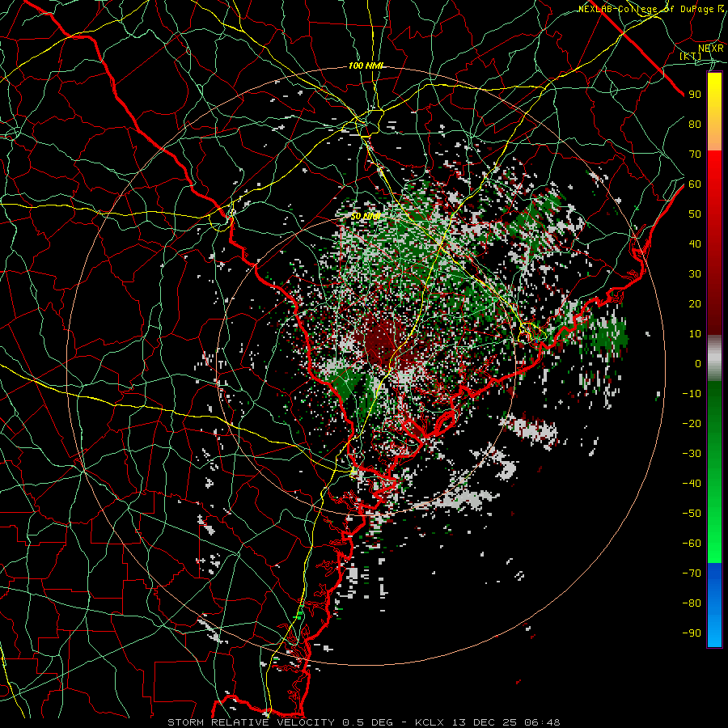Screen dimensions: 728x728
Task: Click the 30 knot value on the velocity scale
Action: pyautogui.click(x=695, y=273)
